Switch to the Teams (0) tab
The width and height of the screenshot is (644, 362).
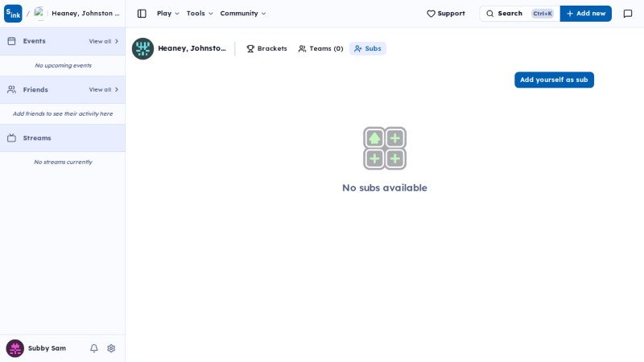tap(320, 48)
